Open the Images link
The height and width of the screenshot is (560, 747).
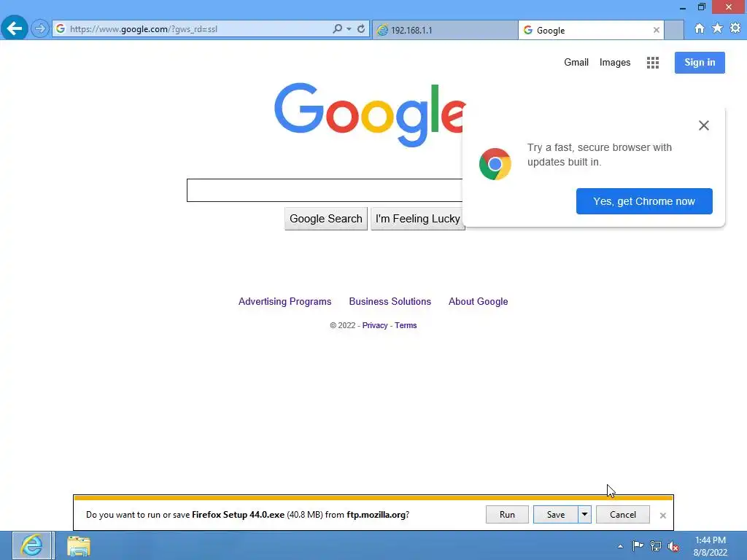(x=614, y=63)
